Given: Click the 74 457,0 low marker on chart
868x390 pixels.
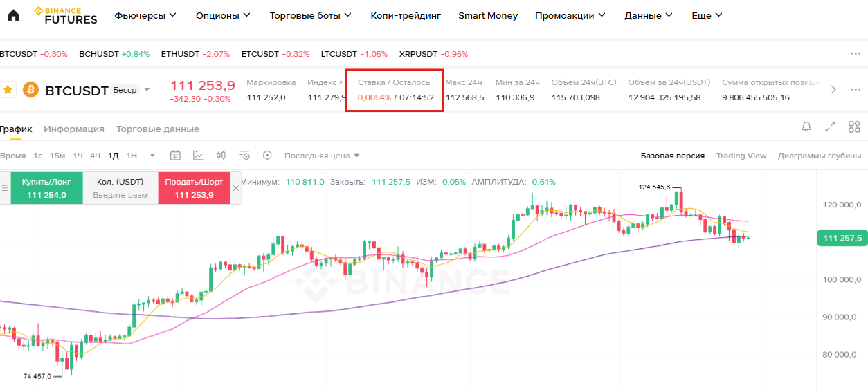Looking at the screenshot, I should coord(37,376).
